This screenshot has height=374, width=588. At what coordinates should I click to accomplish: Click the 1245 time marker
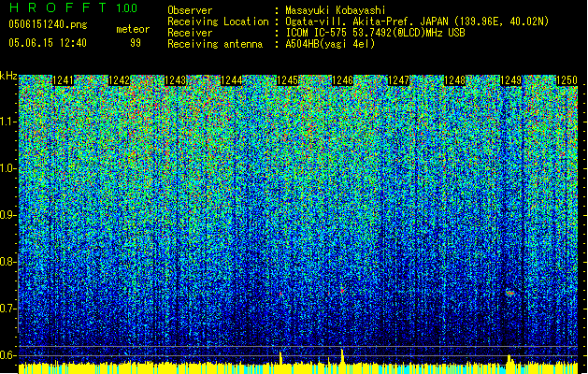(x=287, y=80)
